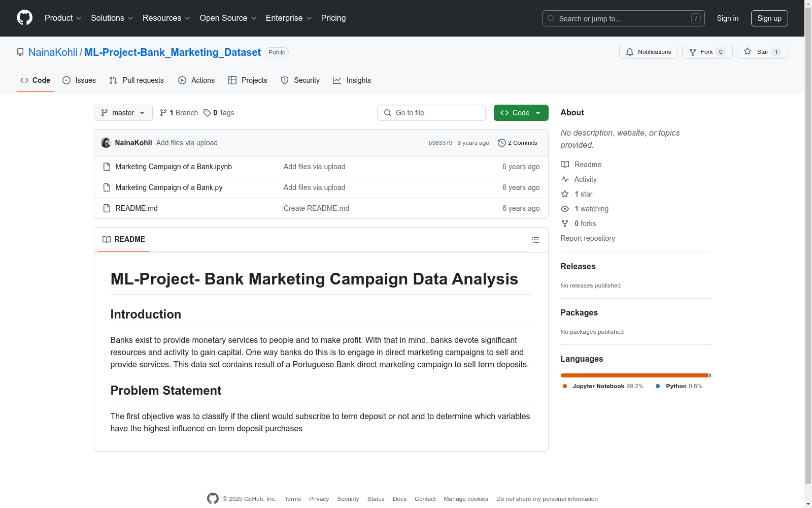Click the branch icon beside 1 Branch

(x=163, y=113)
